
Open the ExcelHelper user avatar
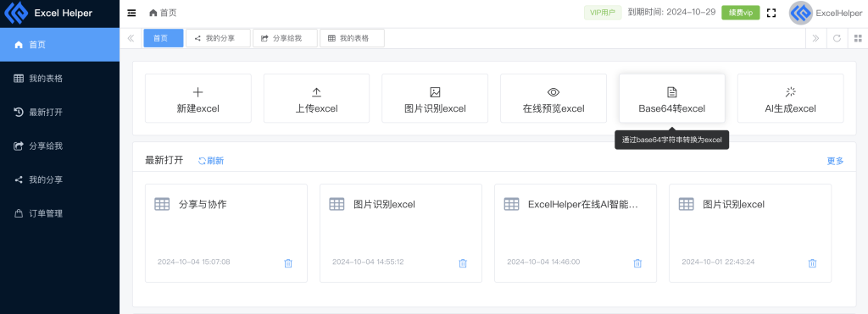[x=800, y=14]
